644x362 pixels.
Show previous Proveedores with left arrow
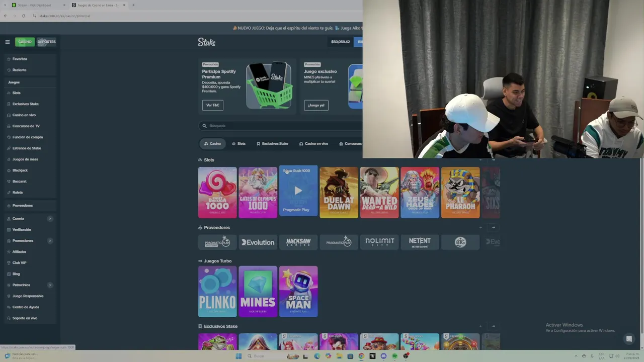tap(480, 228)
